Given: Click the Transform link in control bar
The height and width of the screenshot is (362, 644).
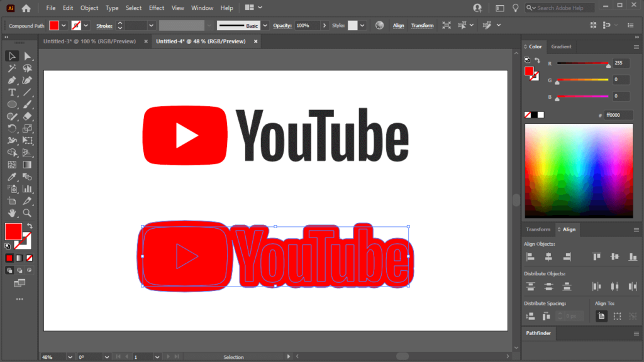Looking at the screenshot, I should click(422, 25).
